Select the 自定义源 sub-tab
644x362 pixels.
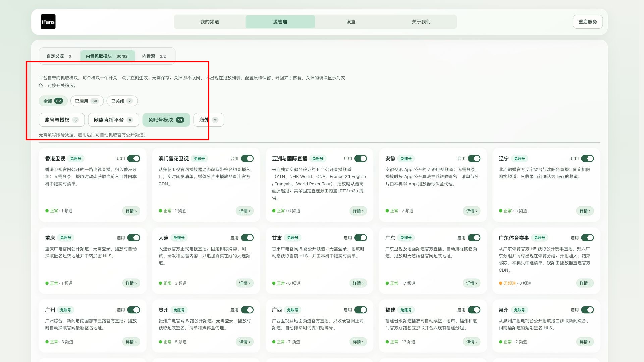[59, 56]
